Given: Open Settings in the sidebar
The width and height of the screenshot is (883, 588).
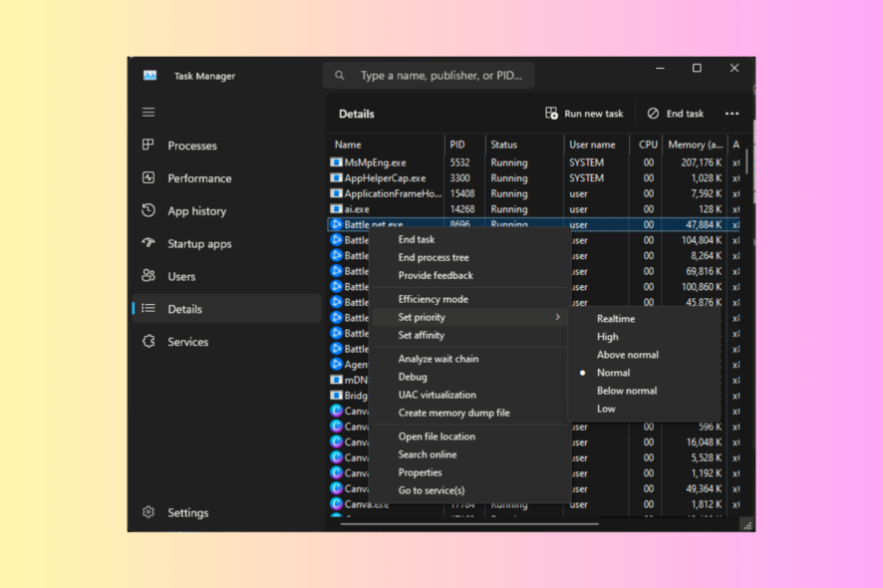Looking at the screenshot, I should click(x=227, y=512).
